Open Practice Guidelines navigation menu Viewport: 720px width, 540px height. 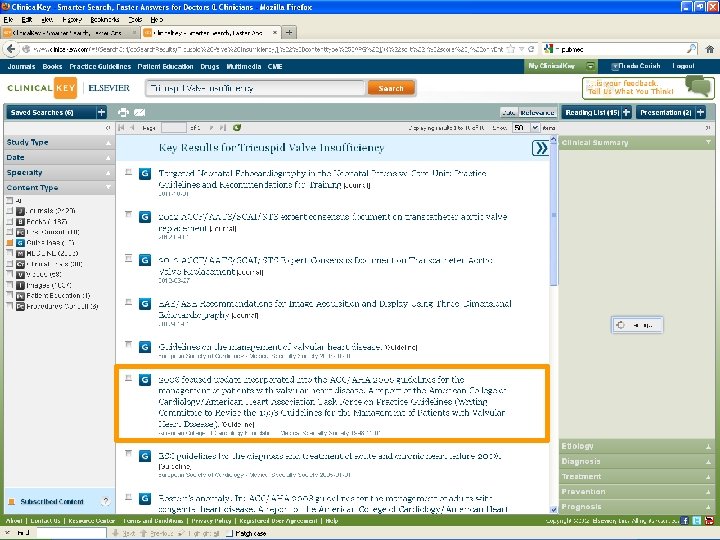click(x=100, y=67)
